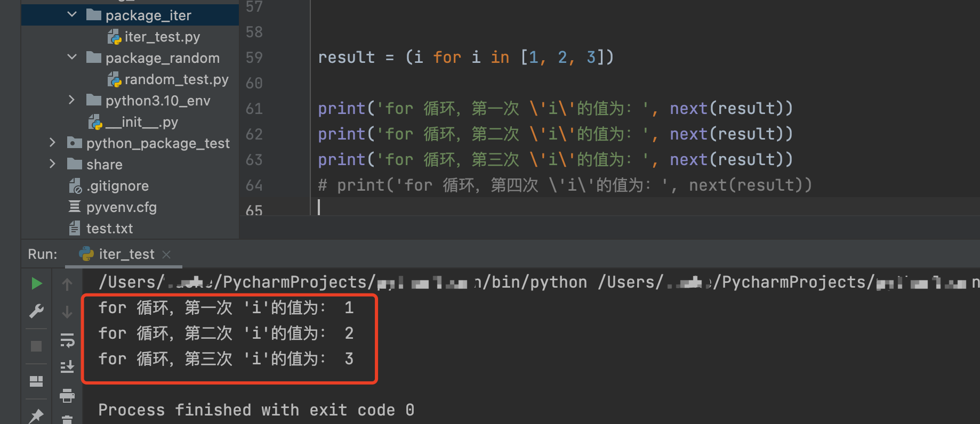Select iter_test.py in project tree

click(162, 37)
